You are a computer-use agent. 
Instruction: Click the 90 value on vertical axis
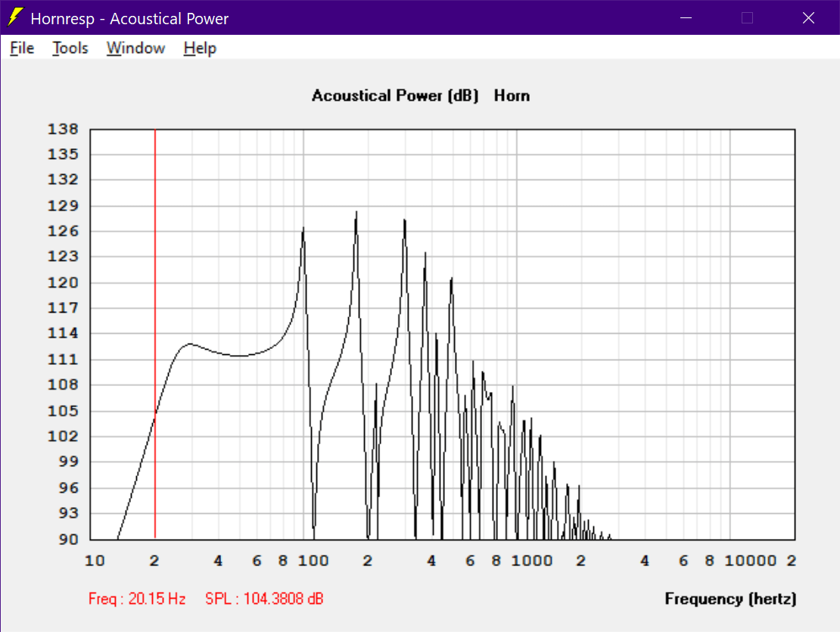[69, 540]
